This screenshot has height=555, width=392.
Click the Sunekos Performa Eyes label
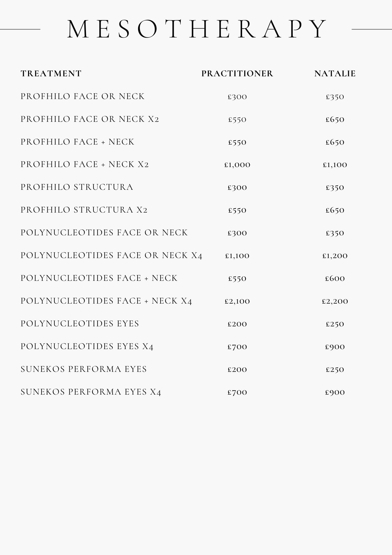click(84, 369)
